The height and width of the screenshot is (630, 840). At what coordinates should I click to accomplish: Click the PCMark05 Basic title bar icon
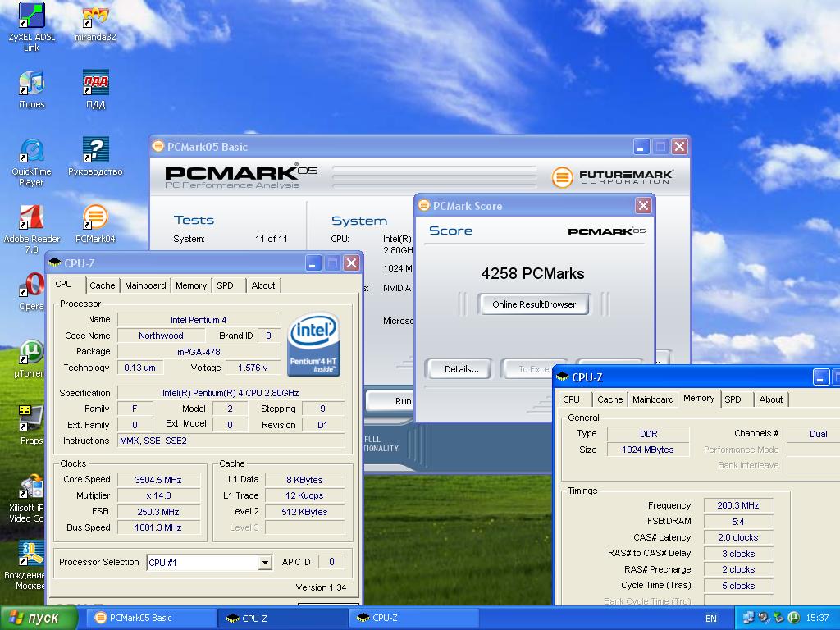(158, 146)
